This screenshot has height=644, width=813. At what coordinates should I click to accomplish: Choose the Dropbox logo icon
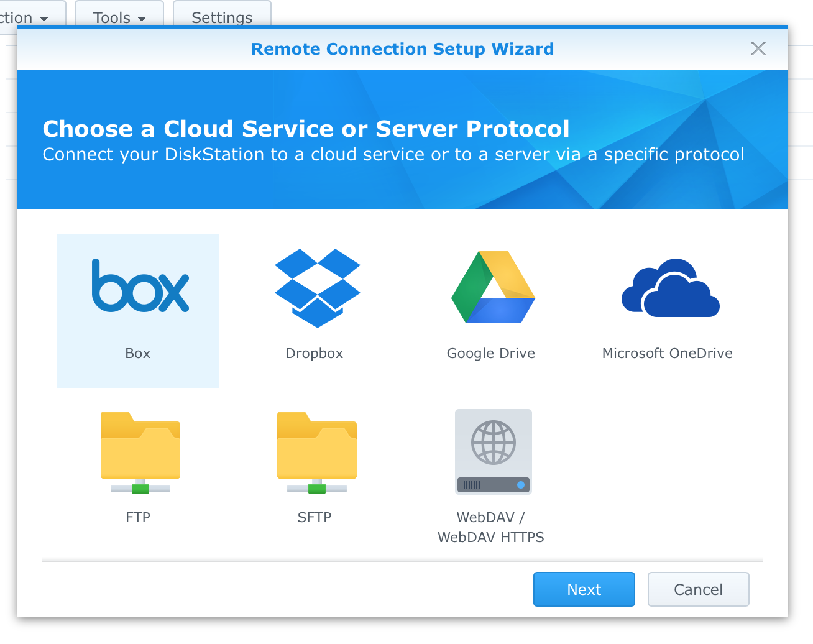317,287
